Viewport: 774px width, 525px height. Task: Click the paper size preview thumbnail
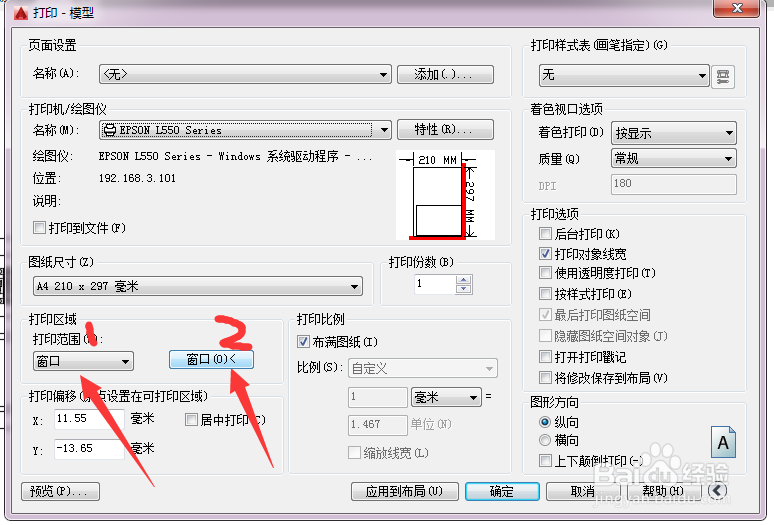445,195
